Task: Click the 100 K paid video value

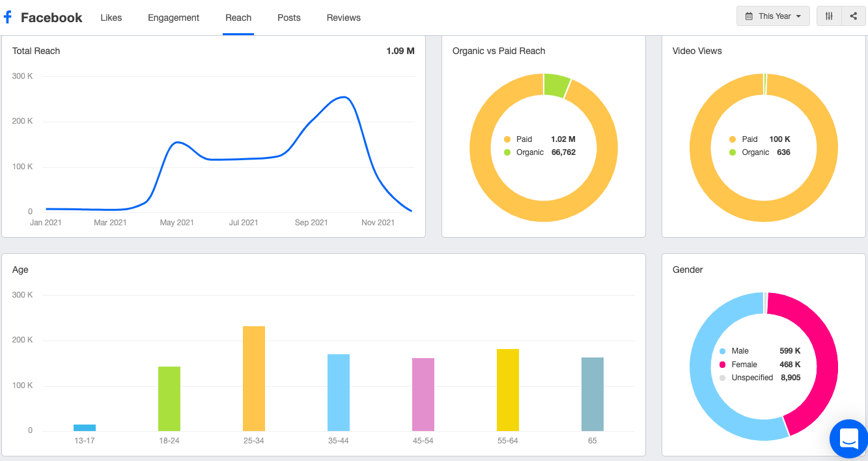Action: pyautogui.click(x=779, y=139)
